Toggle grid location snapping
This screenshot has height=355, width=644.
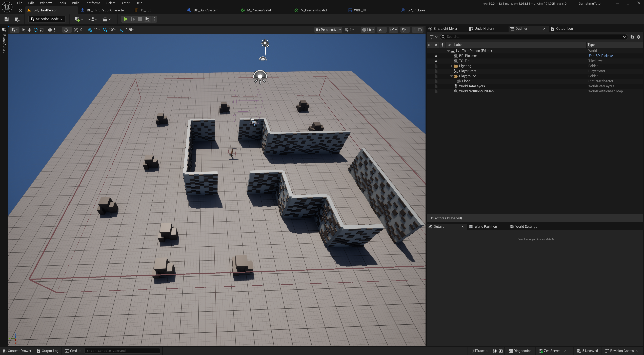pos(90,30)
